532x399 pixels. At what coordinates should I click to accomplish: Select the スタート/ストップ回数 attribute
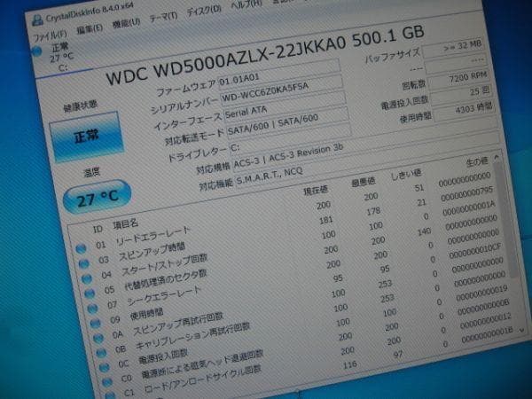tap(164, 264)
